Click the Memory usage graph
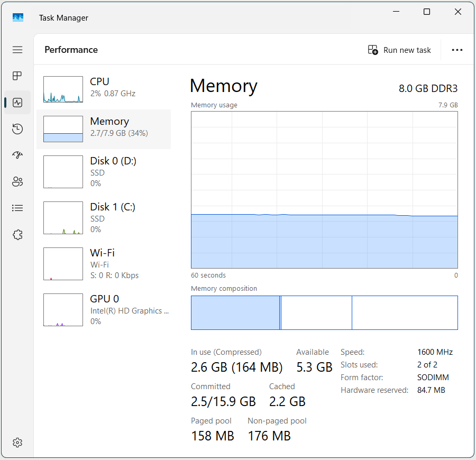The image size is (476, 460). (324, 190)
